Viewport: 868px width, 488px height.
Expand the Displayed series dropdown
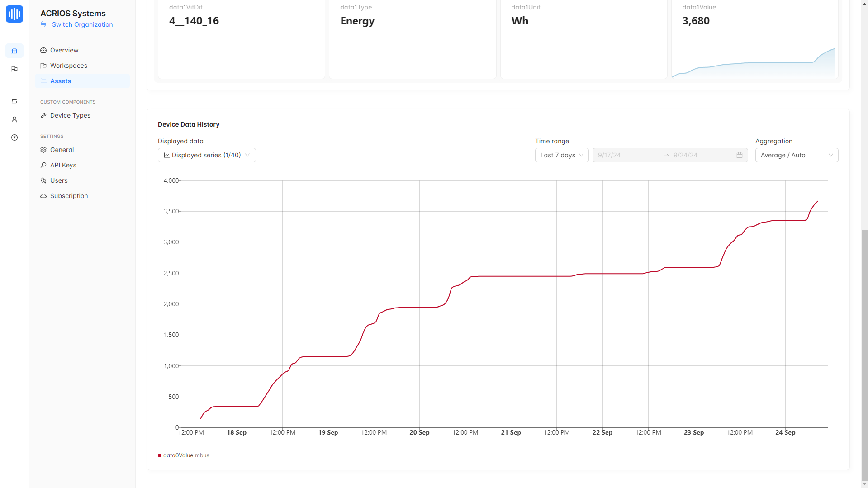point(207,155)
